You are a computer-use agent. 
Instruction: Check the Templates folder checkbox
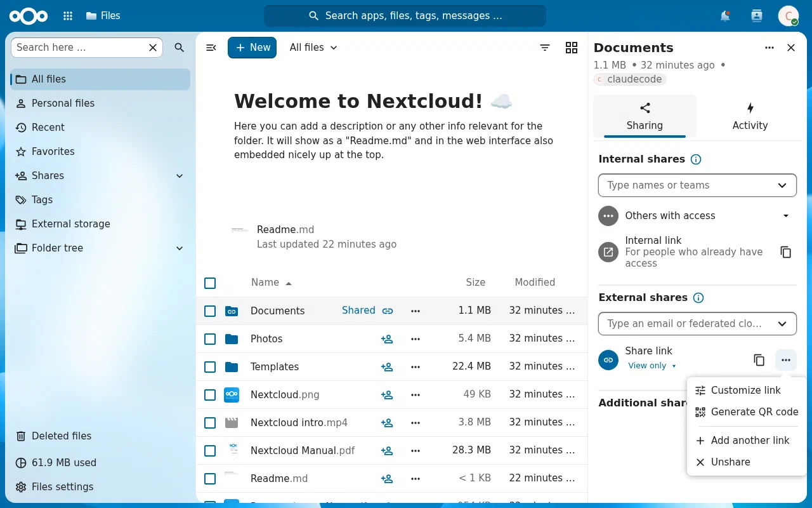pos(210,367)
